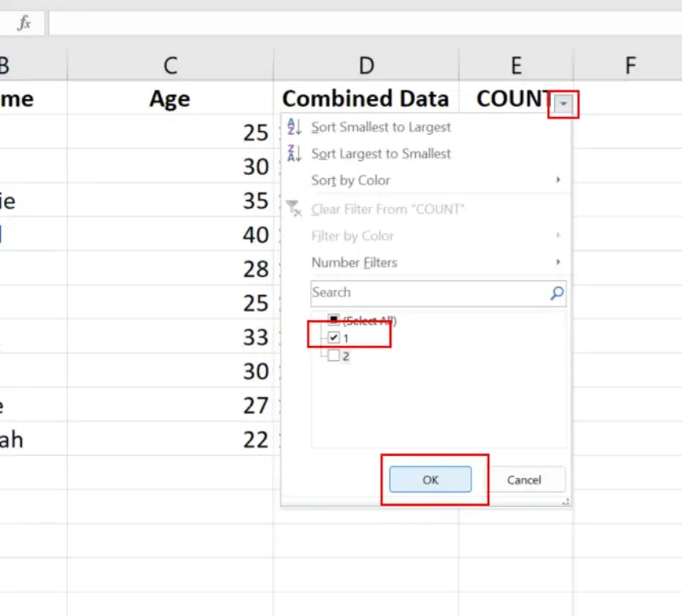Select the column C header
The image size is (682, 616).
click(170, 64)
